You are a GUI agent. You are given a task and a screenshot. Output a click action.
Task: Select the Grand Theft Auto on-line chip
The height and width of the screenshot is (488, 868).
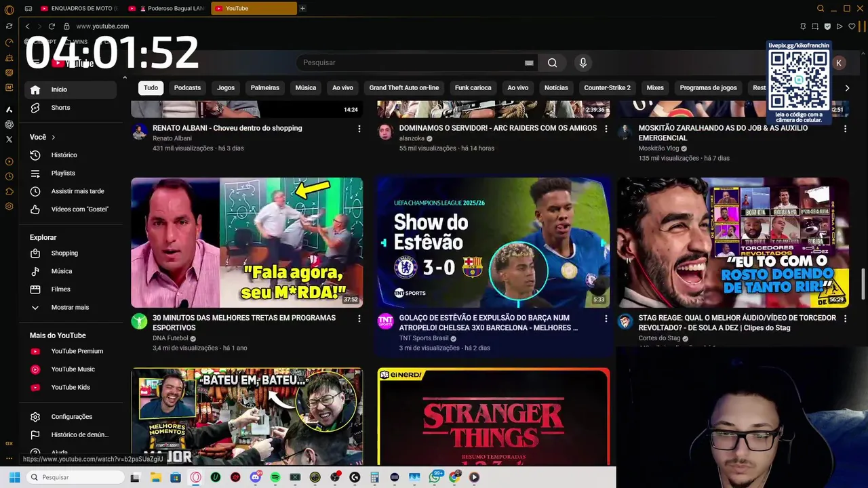coord(404,87)
